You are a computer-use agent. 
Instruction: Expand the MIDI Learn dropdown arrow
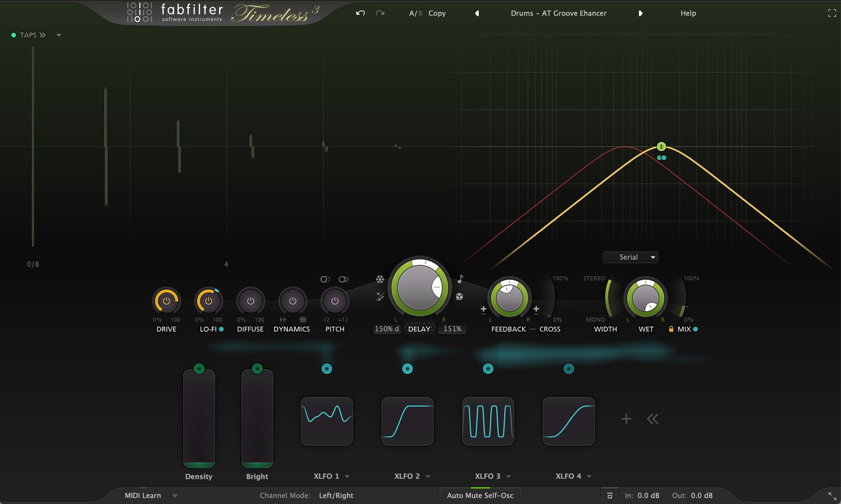pyautogui.click(x=175, y=496)
